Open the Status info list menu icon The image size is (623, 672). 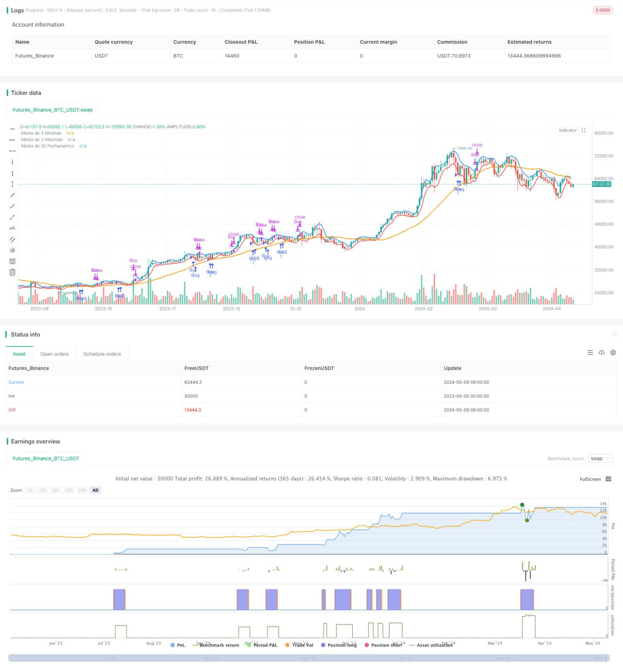point(590,353)
